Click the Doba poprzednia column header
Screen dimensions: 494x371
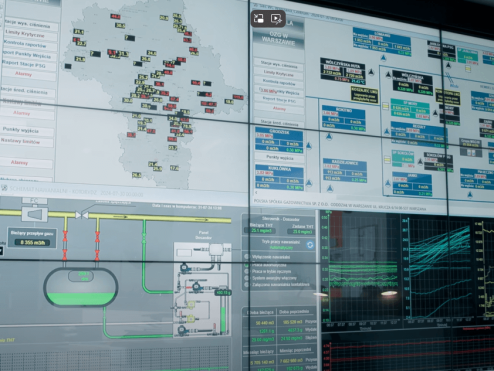[294, 311]
